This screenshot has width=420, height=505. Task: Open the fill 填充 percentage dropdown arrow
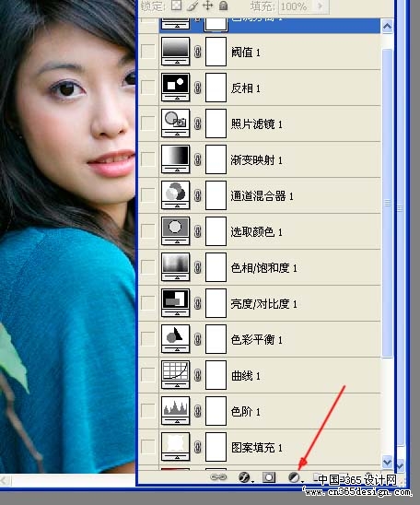(x=321, y=6)
